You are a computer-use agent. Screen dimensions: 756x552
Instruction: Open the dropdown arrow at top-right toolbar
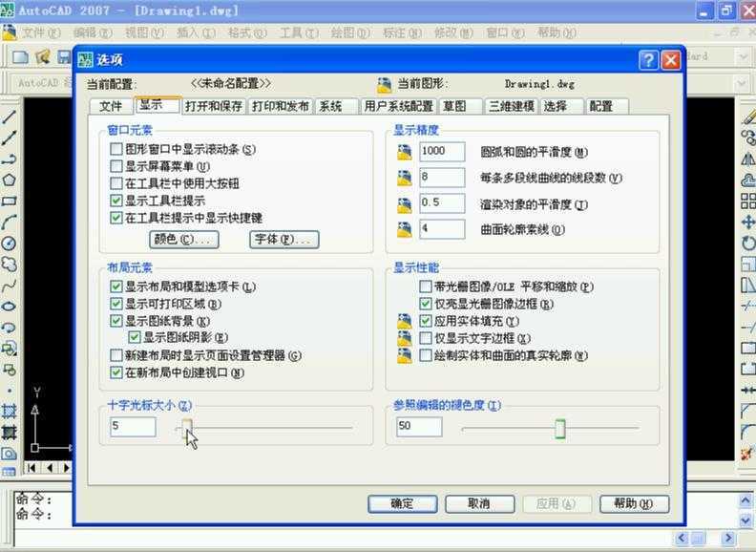(x=743, y=57)
